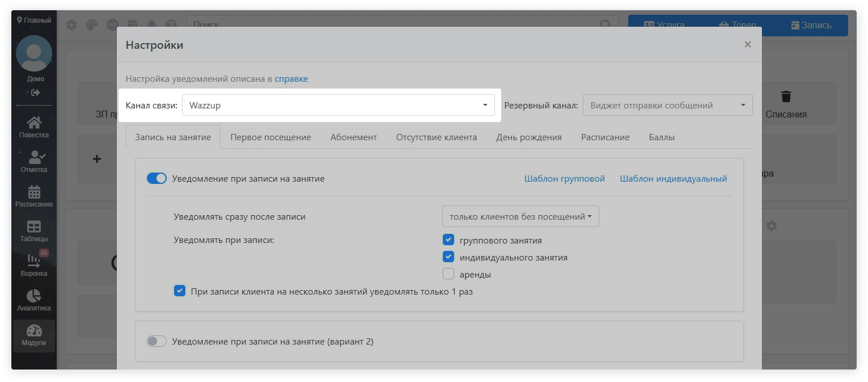Check the аренды checkbox

[448, 274]
